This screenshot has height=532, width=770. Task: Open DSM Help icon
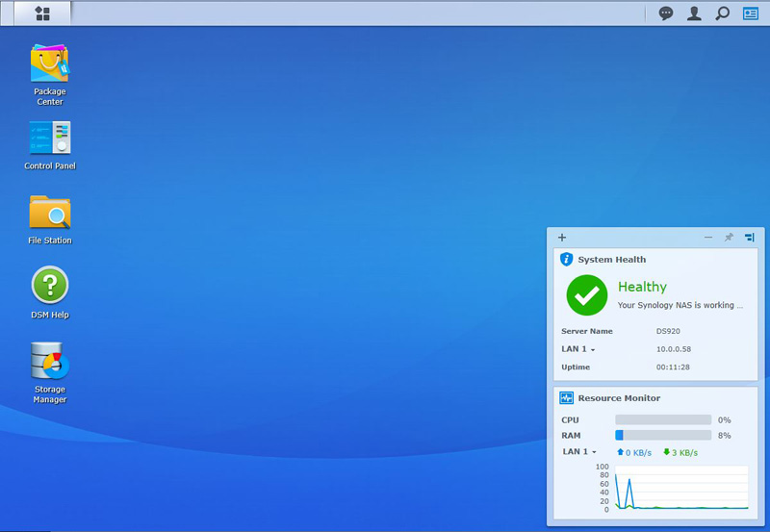click(x=50, y=292)
